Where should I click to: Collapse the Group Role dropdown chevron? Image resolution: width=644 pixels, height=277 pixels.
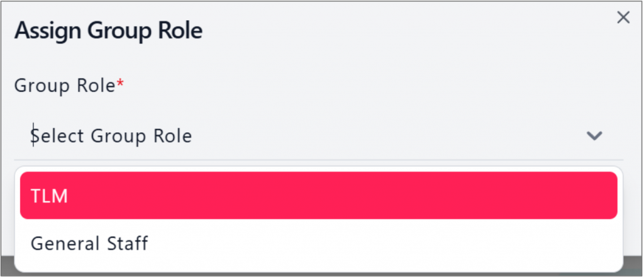(594, 136)
